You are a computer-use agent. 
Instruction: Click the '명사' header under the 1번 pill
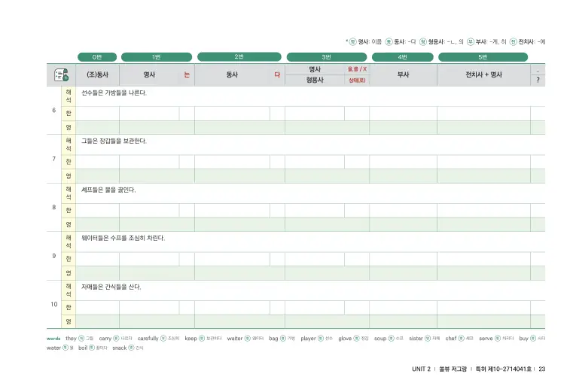pos(149,74)
